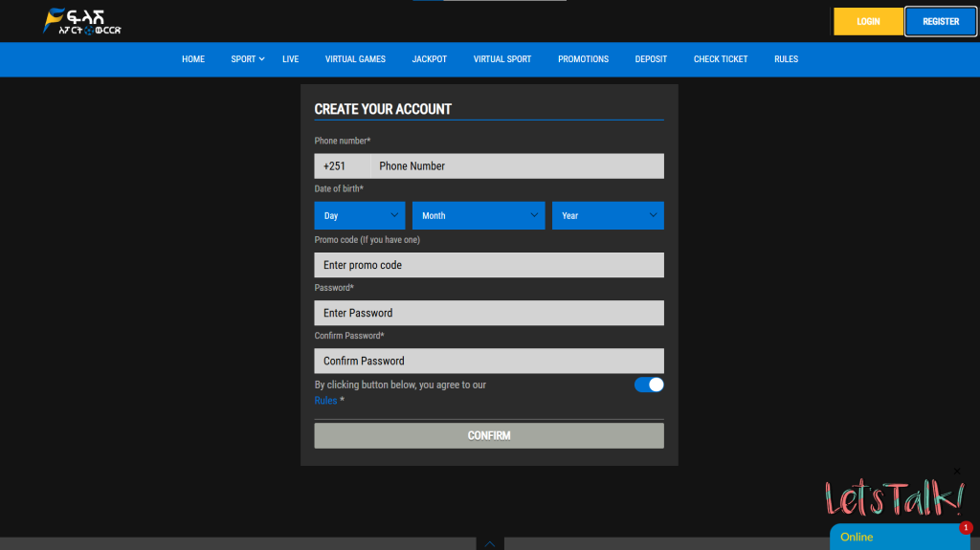Open the Jackpot page
Screen dimensions: 980x550
pyautogui.click(x=430, y=59)
